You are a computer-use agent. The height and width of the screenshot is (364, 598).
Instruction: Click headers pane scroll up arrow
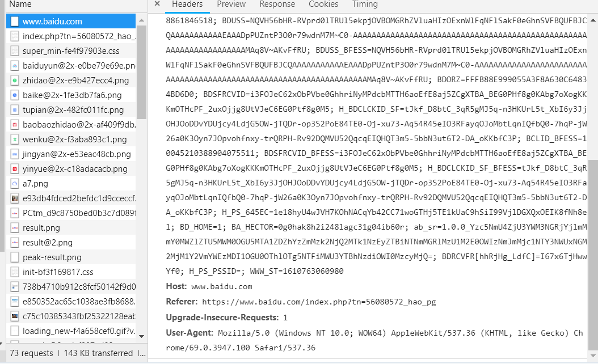click(x=593, y=20)
